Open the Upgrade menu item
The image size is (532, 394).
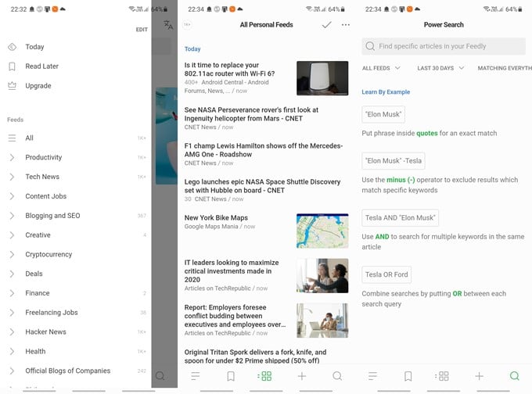[38, 86]
